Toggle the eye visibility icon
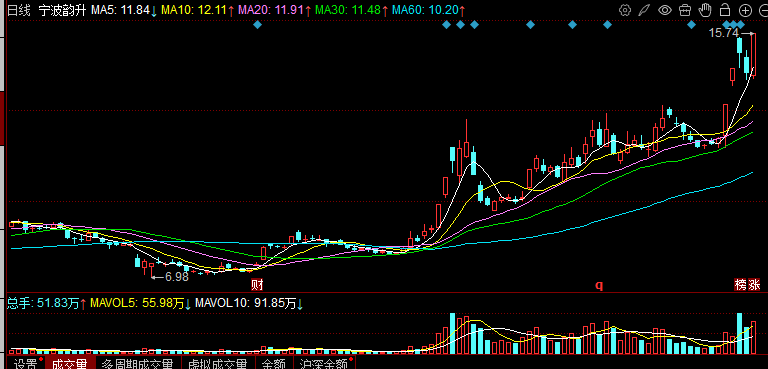 coord(665,10)
